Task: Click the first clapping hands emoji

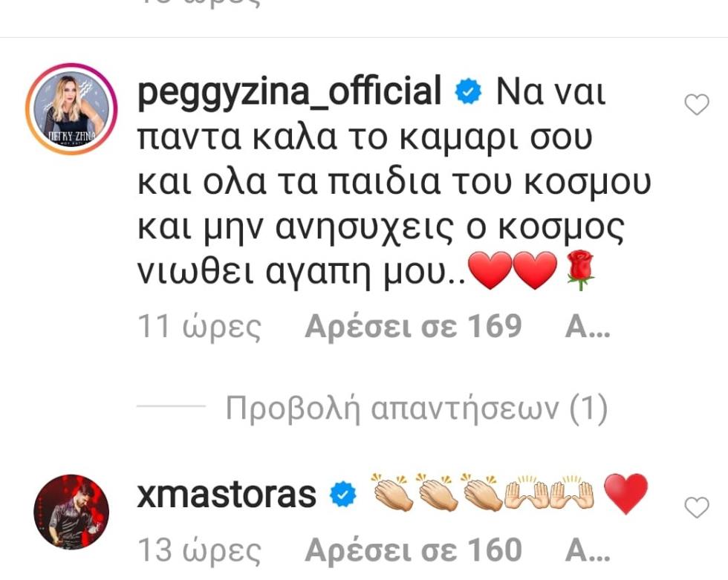Action: coord(392,492)
